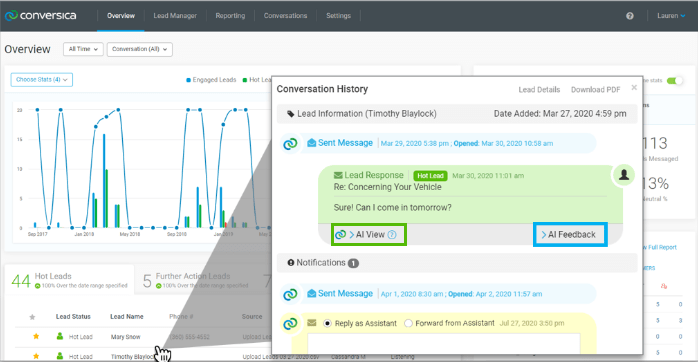This screenshot has width=698, height=362.
Task: Click the envelope icon of the Apr 1 Sent Message
Action: pyautogui.click(x=312, y=293)
